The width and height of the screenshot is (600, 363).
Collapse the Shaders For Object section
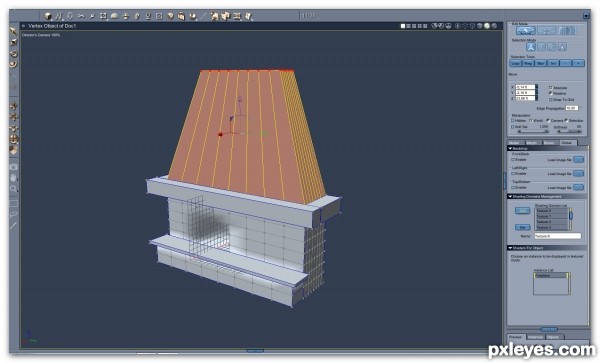[510, 248]
